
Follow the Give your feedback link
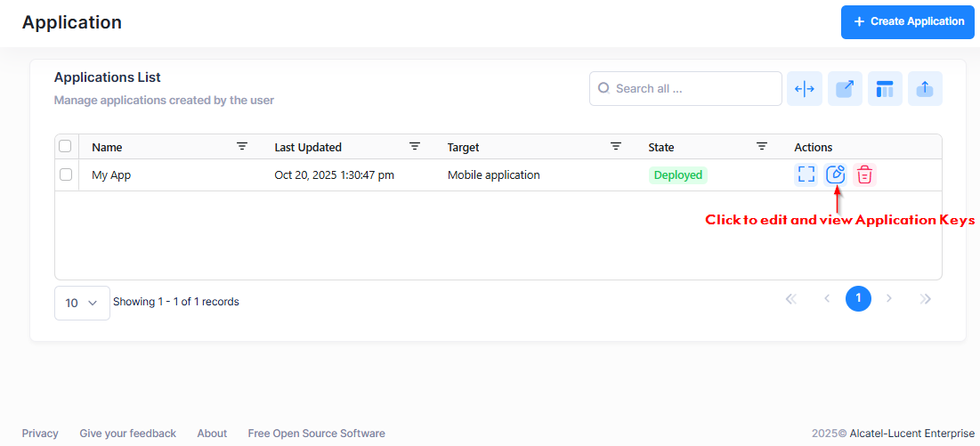pyautogui.click(x=127, y=434)
